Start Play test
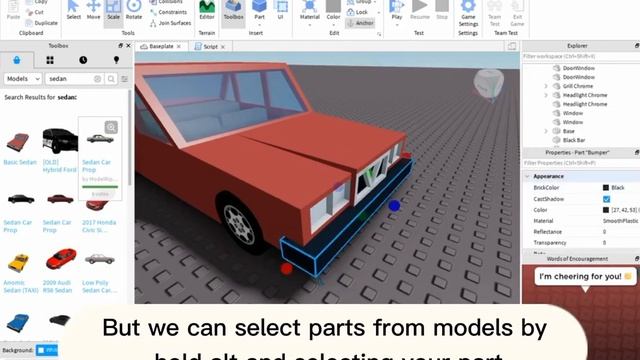This screenshot has height=360, width=640. [397, 12]
